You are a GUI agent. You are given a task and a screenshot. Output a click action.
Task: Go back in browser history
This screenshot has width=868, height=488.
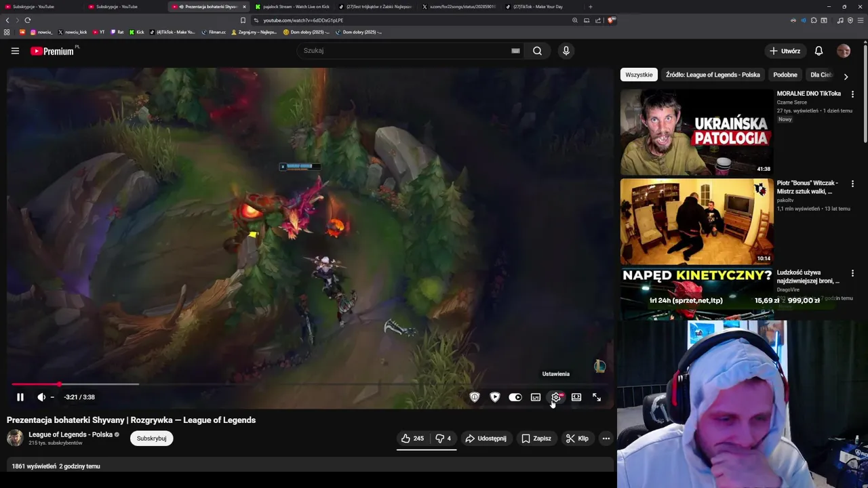7,20
